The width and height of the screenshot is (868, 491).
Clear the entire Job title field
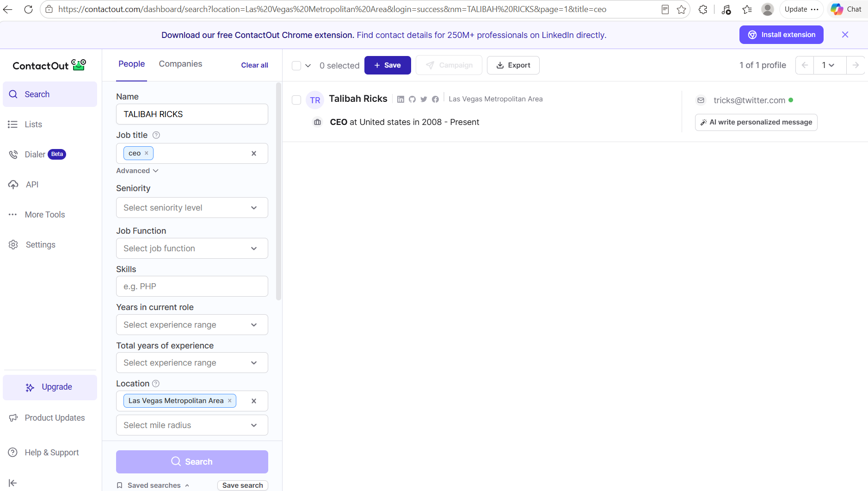pos(254,154)
